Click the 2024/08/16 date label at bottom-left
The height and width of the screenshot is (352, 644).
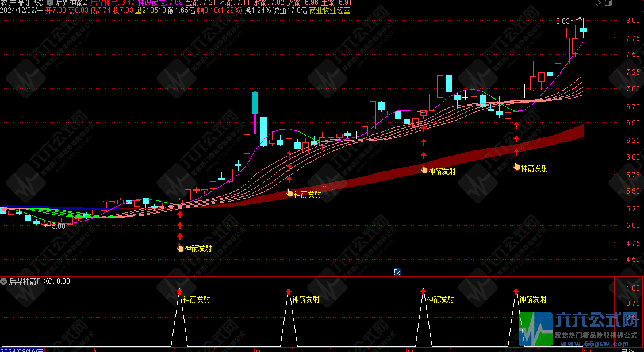pyautogui.click(x=23, y=349)
